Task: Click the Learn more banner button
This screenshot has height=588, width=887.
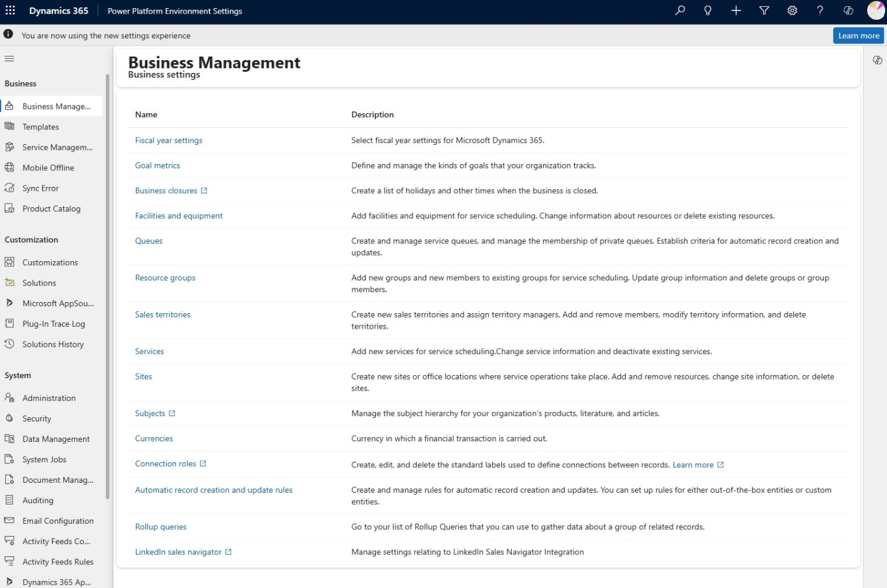Action: pyautogui.click(x=859, y=35)
